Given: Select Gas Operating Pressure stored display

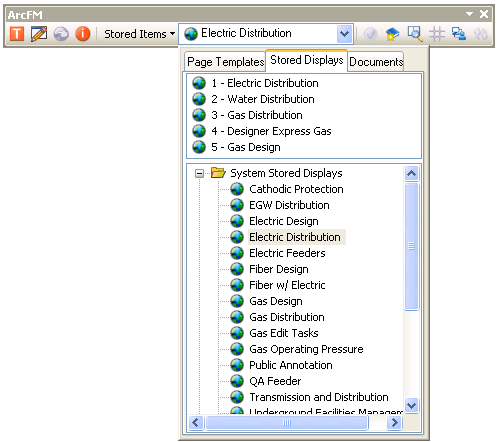Looking at the screenshot, I should point(306,349).
